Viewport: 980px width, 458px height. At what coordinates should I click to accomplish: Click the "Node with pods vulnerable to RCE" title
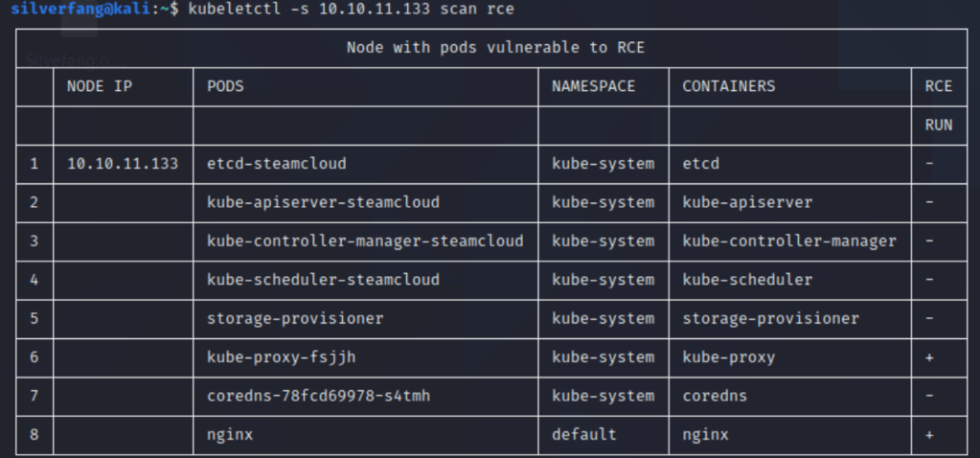tap(495, 47)
